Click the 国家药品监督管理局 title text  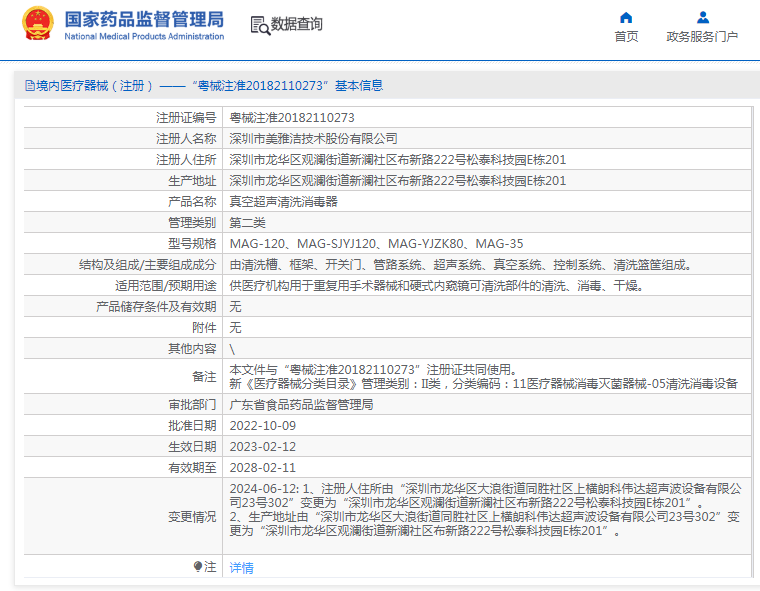coord(144,19)
